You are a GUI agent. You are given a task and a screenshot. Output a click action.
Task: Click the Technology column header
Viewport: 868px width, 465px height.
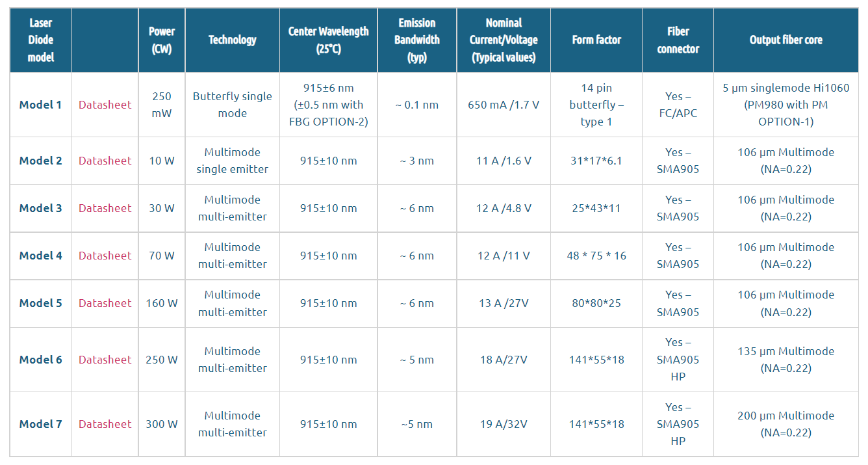tap(232, 40)
